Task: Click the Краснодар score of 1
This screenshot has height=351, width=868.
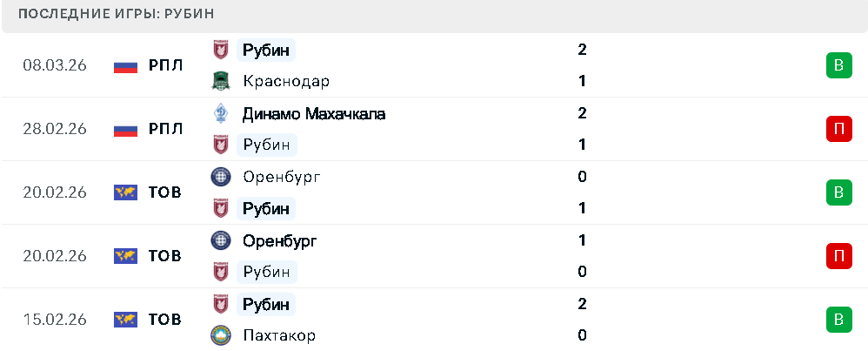Action: pyautogui.click(x=582, y=81)
